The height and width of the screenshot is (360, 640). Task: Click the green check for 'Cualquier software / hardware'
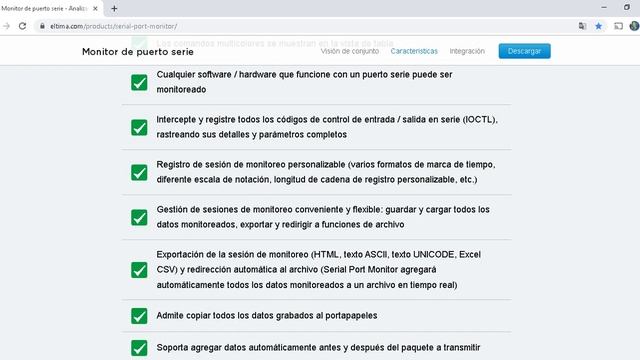[x=139, y=82]
